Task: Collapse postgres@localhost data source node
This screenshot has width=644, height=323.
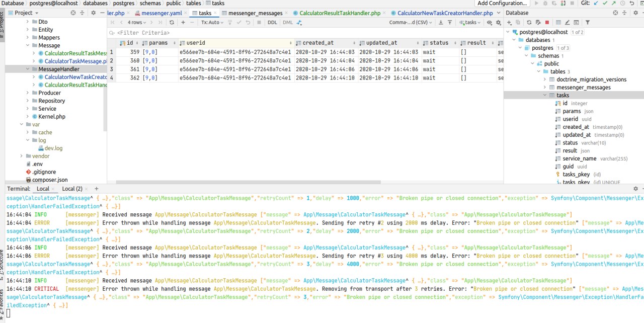Action: point(508,32)
